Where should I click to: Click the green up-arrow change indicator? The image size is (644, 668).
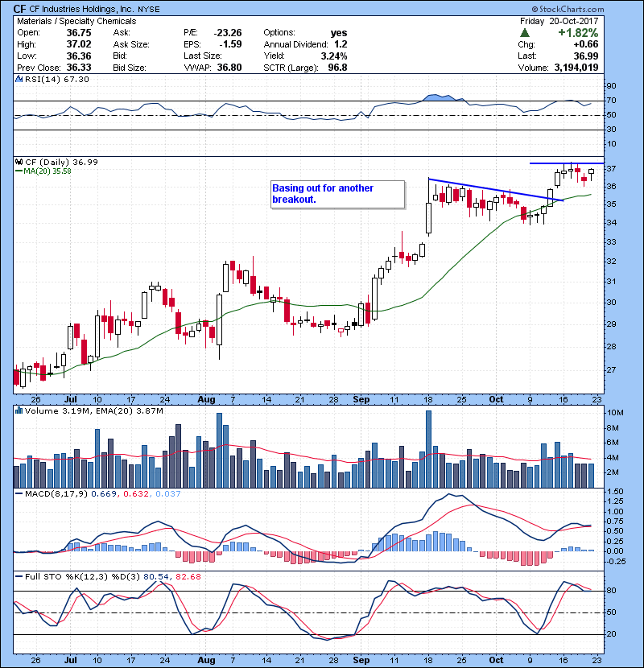(525, 33)
